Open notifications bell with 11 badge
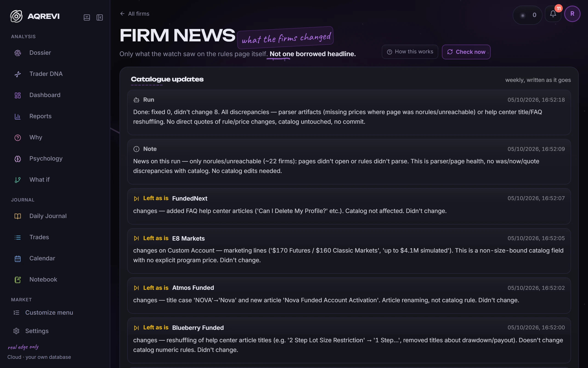Screen dimensions: 588x368 point(553,14)
